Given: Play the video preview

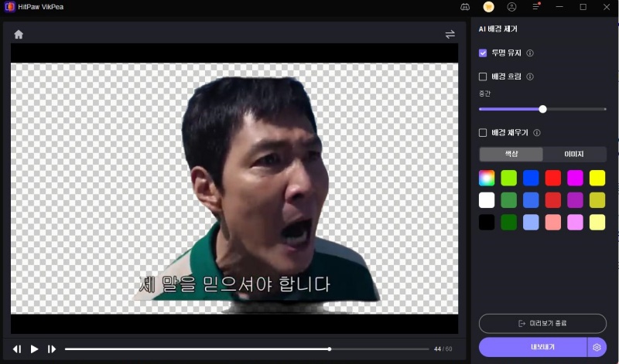Looking at the screenshot, I should point(34,349).
